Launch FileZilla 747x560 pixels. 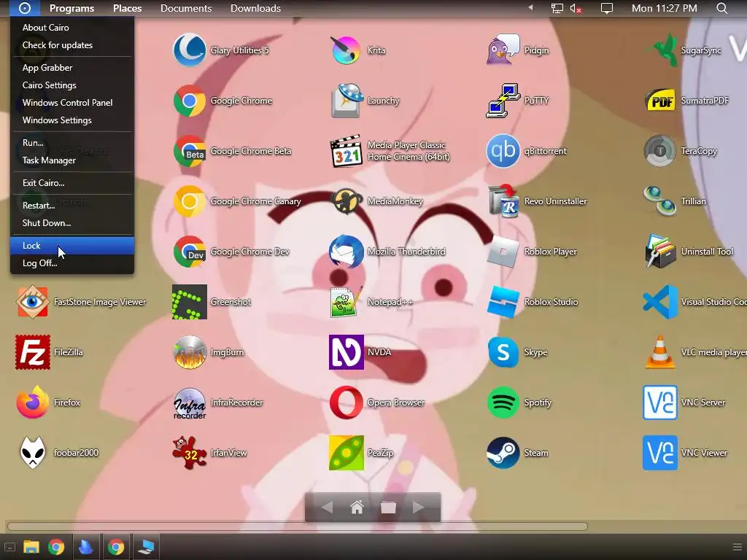33,352
